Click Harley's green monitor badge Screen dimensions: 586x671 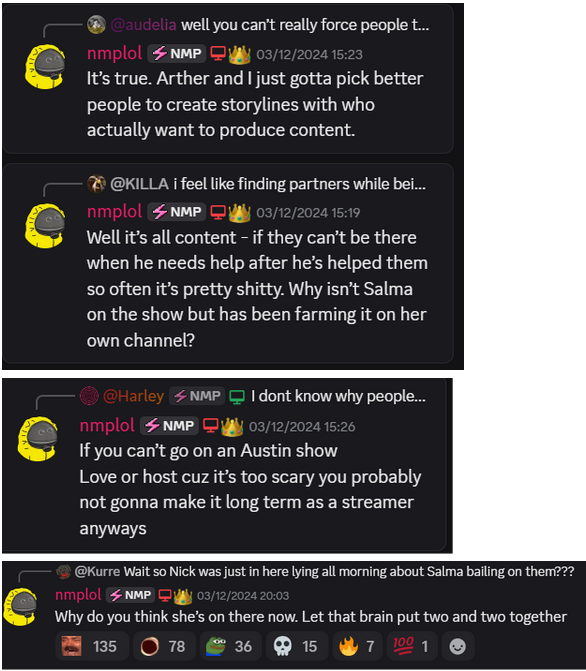237,397
